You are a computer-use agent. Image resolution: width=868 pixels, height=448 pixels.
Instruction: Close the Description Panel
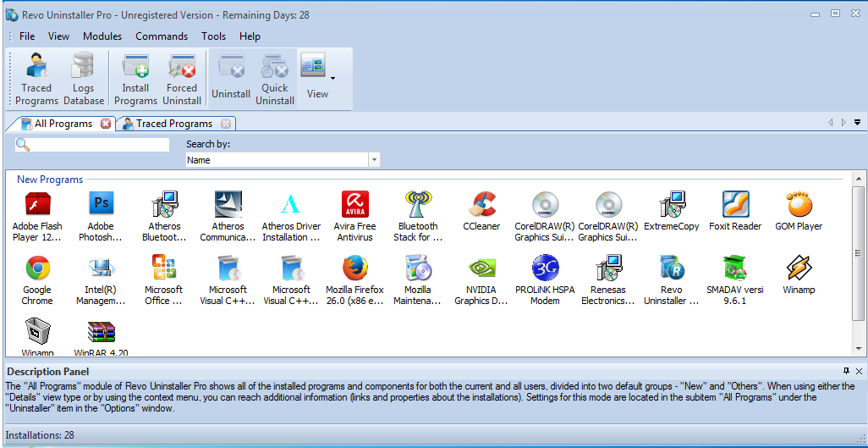860,371
